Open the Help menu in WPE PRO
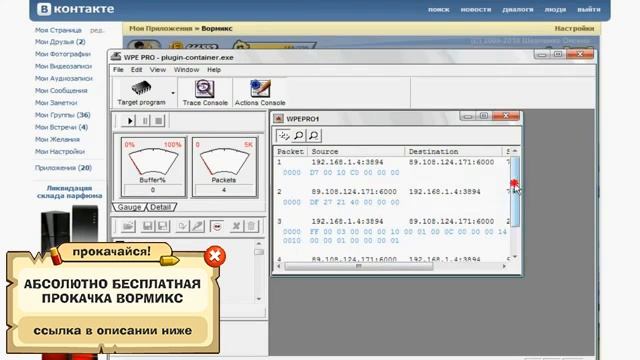This screenshot has height=360, width=640. [x=214, y=70]
